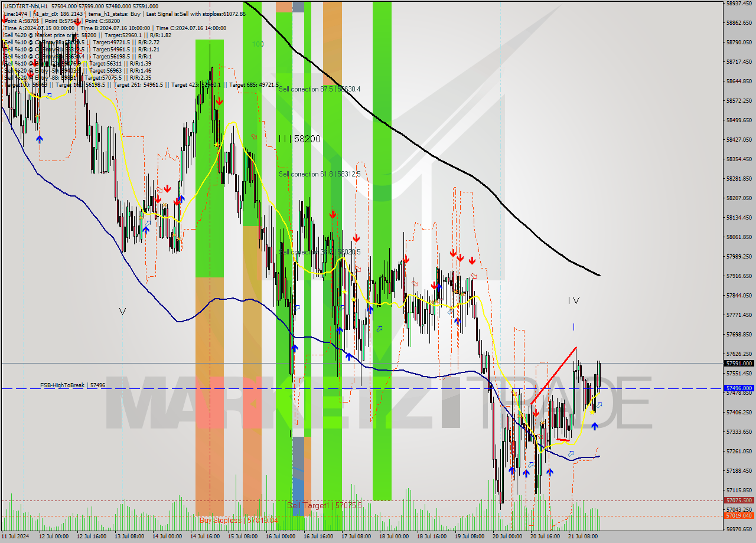Click the 'Sell correction 38.2 | 58020.5' label
Screen dimensions: 756x543
[320, 252]
